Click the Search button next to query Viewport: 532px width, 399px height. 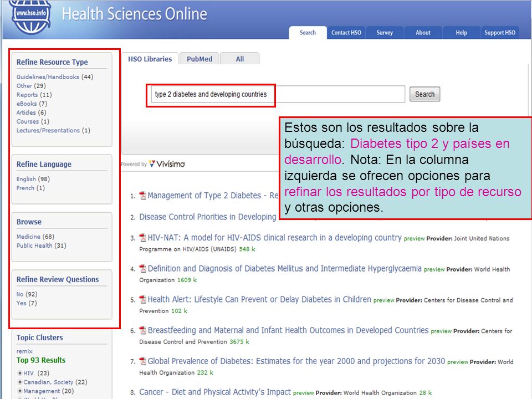[x=424, y=94]
